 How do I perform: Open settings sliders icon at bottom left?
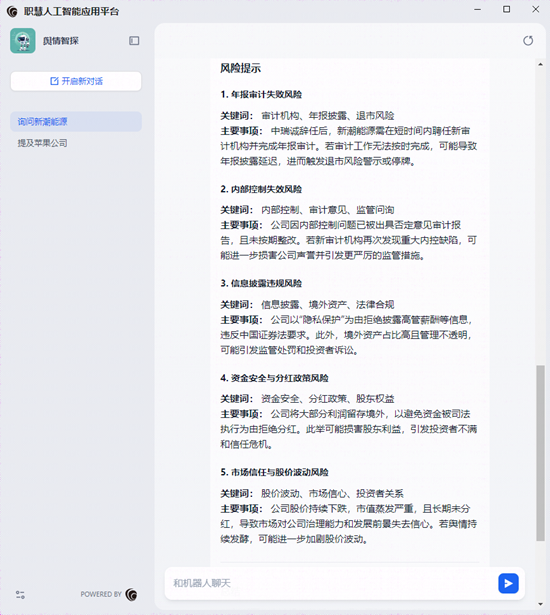coord(20,595)
